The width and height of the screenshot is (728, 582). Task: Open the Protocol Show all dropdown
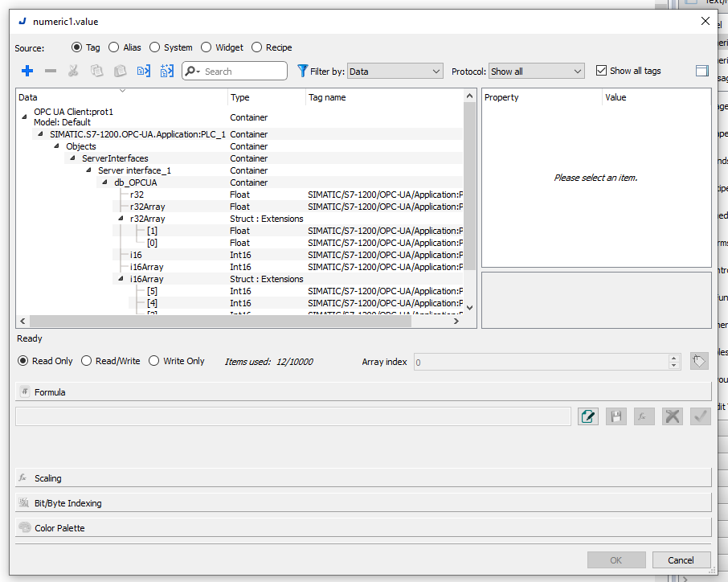(x=536, y=71)
